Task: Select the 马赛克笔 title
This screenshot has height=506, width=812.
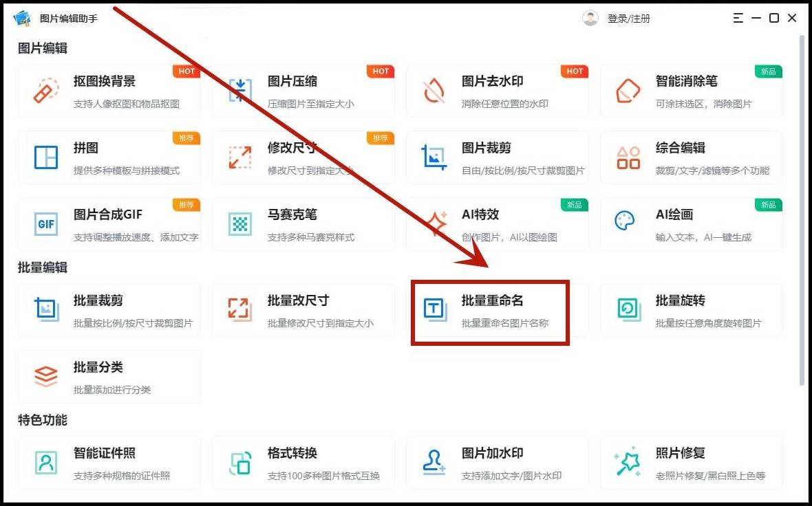Action: pyautogui.click(x=292, y=214)
